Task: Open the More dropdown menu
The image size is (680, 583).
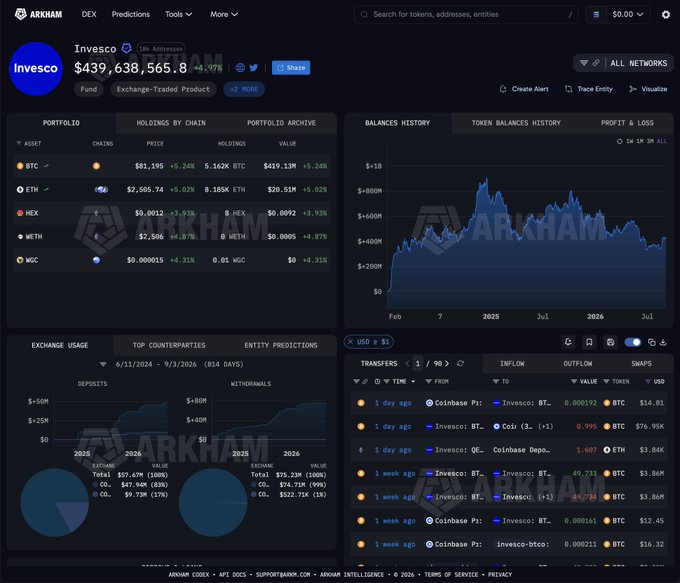Action: [x=224, y=14]
